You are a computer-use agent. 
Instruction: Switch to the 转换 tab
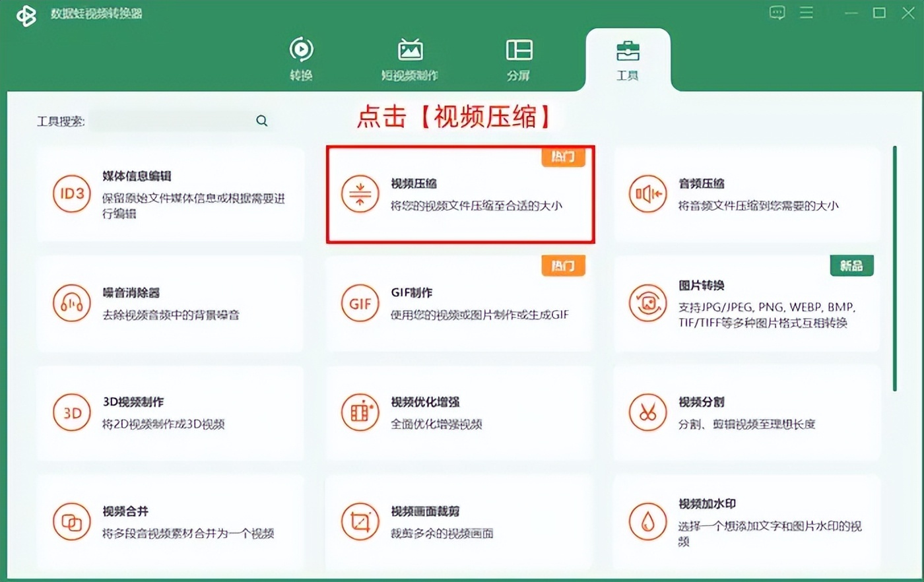301,59
